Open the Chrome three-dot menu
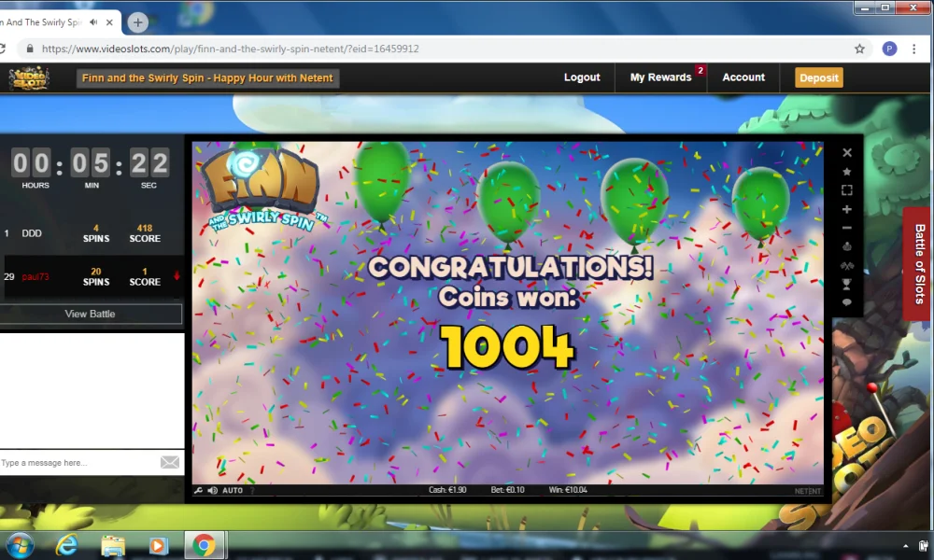 pos(913,49)
